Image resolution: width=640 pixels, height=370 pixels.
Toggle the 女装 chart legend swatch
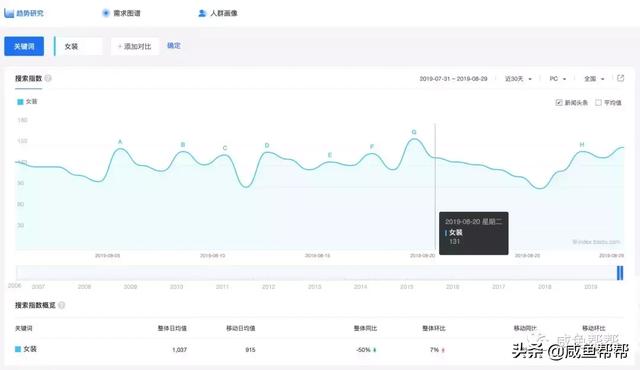pyautogui.click(x=20, y=102)
